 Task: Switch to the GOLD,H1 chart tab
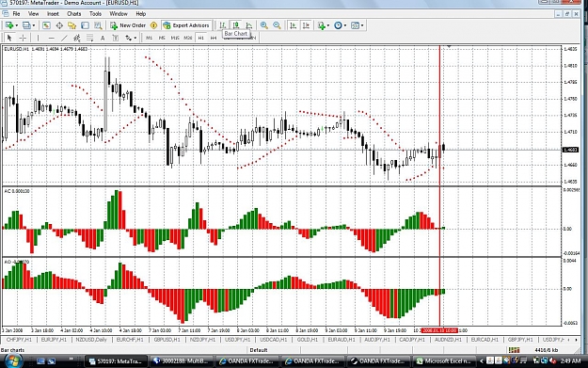[x=308, y=340]
